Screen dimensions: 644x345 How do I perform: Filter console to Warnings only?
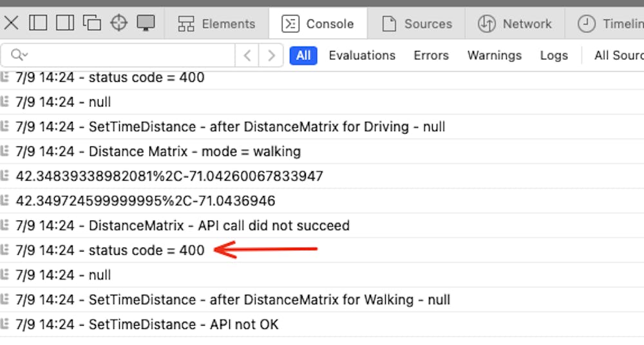click(x=494, y=55)
